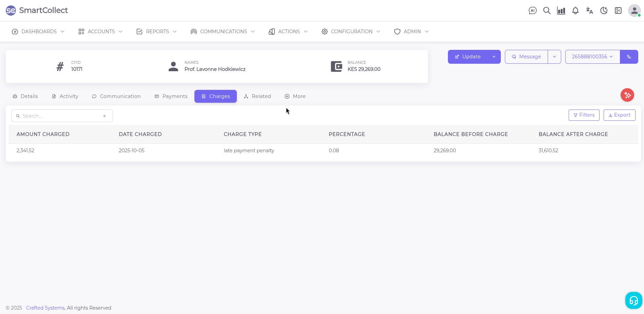
Task: Open the Reports menu
Action: pos(157,32)
